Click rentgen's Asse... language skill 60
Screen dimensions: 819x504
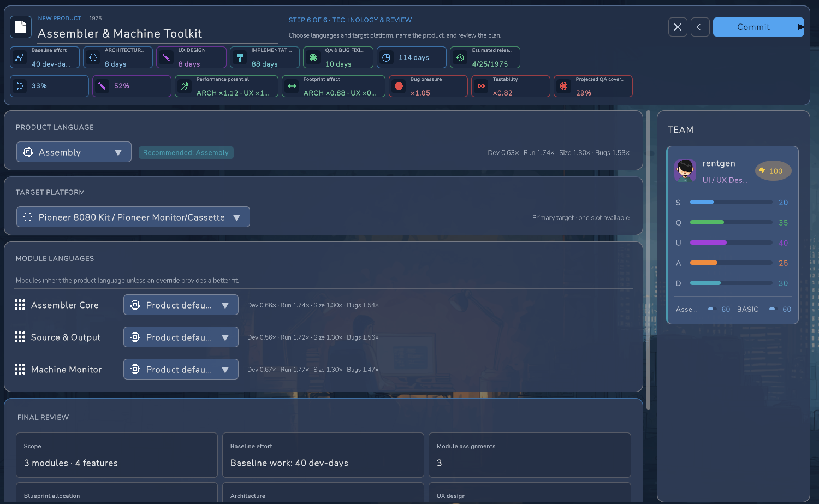click(703, 309)
